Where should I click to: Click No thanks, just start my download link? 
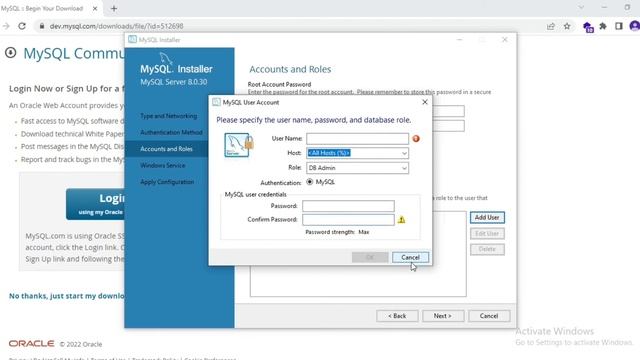tap(67, 296)
